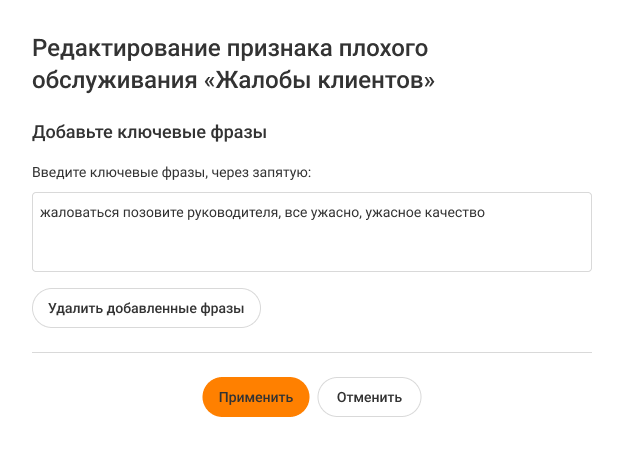Viewport: 624px width, 449px height.
Task: Place cursor on word жаловаться in textarea
Action: tap(75, 213)
